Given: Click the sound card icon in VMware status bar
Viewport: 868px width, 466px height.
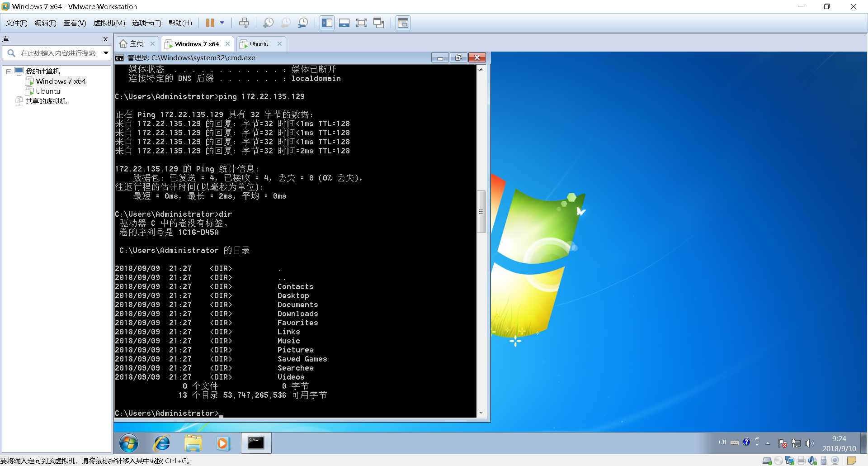Looking at the screenshot, I should click(x=812, y=461).
